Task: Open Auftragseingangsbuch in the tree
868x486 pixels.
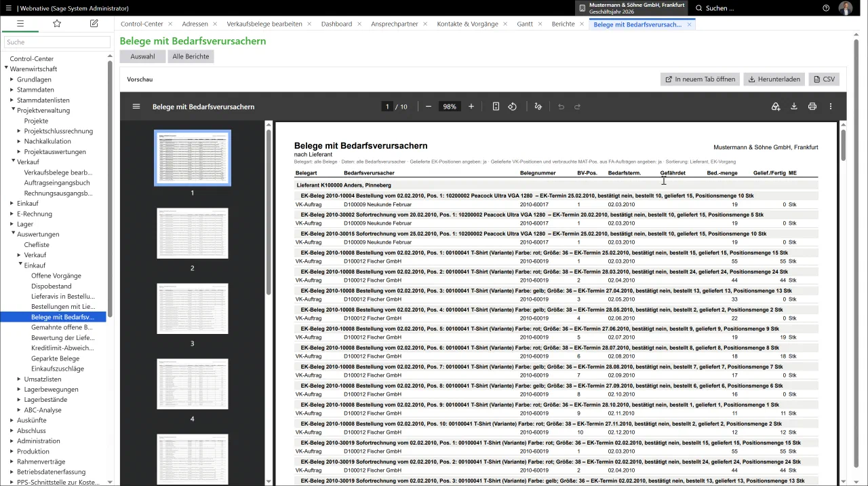Action: point(57,183)
